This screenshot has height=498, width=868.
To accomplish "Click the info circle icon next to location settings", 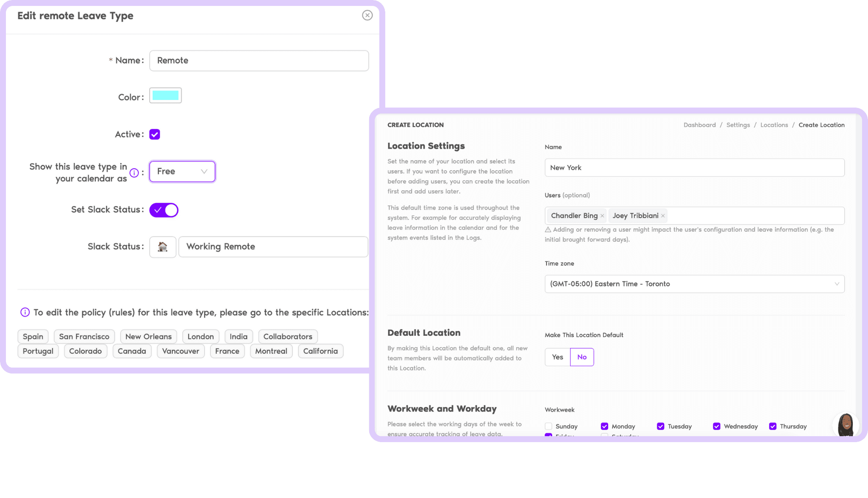I will click(x=25, y=312).
